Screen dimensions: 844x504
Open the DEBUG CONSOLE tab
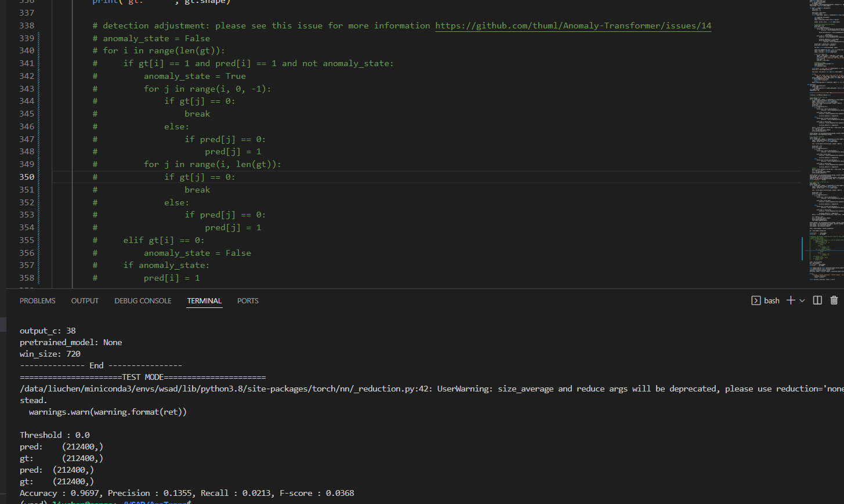(x=143, y=300)
